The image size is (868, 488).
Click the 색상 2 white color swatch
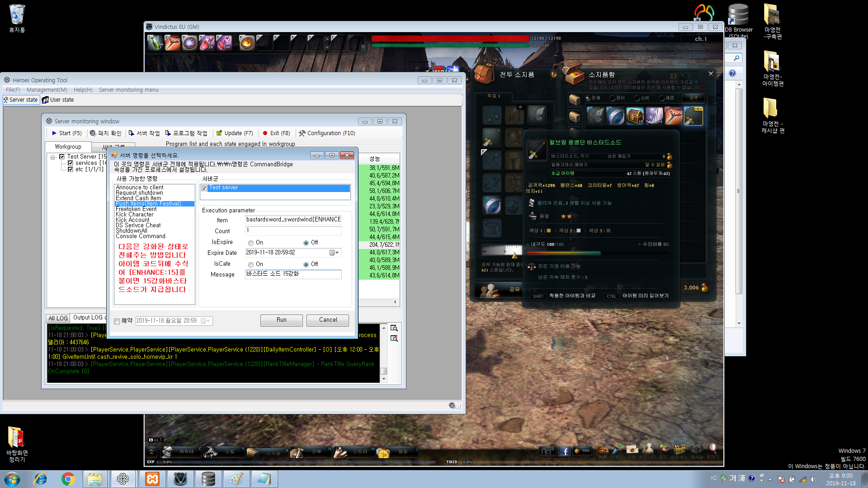[x=579, y=231]
